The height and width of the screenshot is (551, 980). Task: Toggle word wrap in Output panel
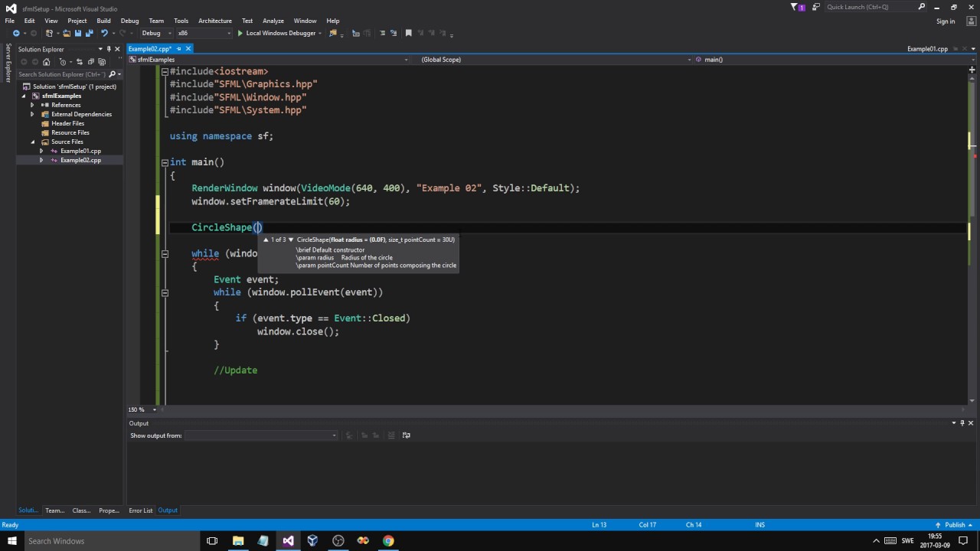point(406,435)
